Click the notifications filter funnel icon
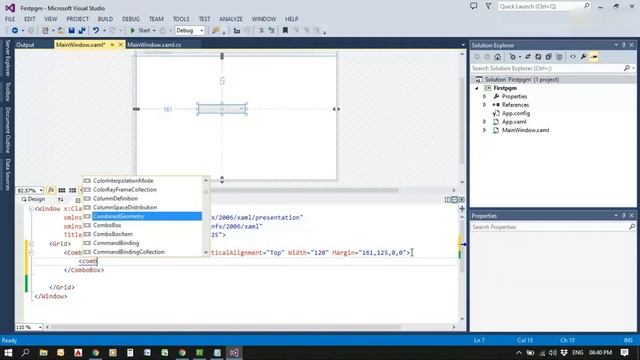Image resolution: width=640 pixels, height=360 pixels. pyautogui.click(x=488, y=6)
